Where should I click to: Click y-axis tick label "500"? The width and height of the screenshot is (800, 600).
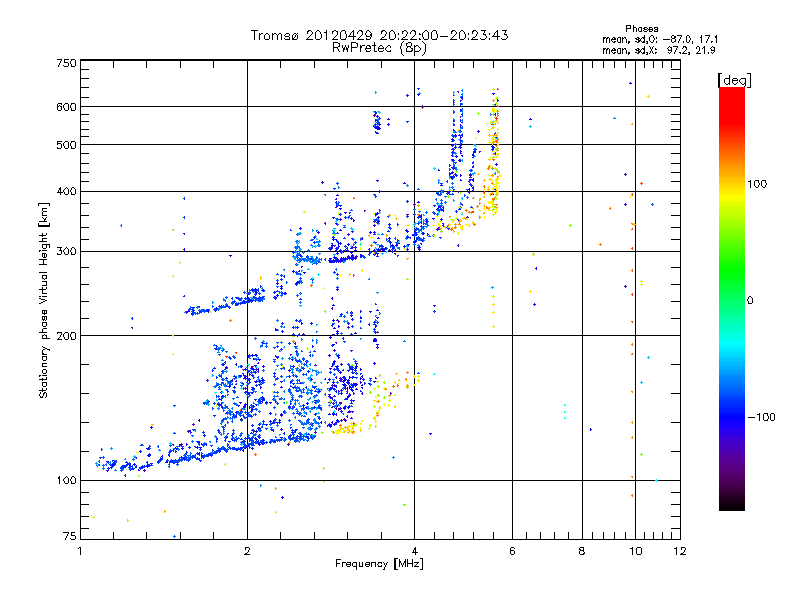[x=66, y=145]
